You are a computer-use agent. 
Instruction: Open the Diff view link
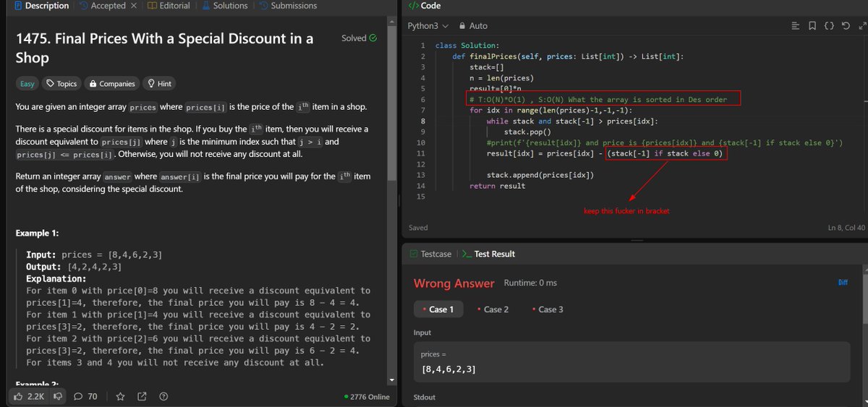[x=843, y=283]
